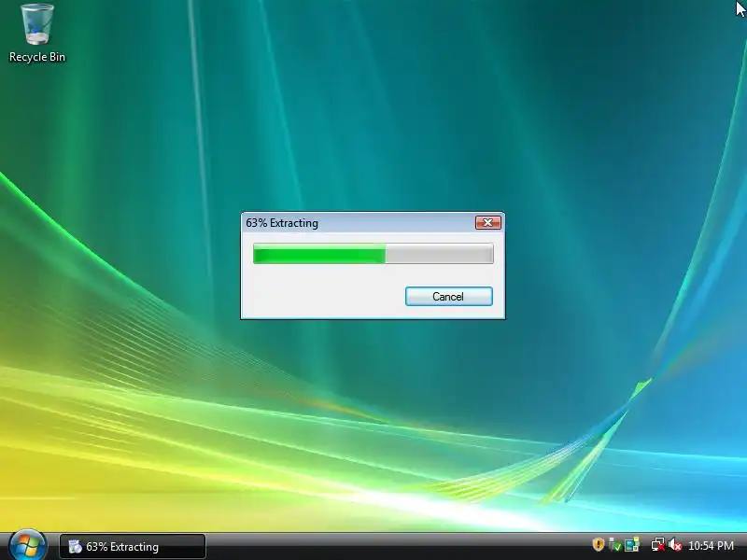Cancel the extraction
Screen dimensions: 747x560
coord(449,296)
